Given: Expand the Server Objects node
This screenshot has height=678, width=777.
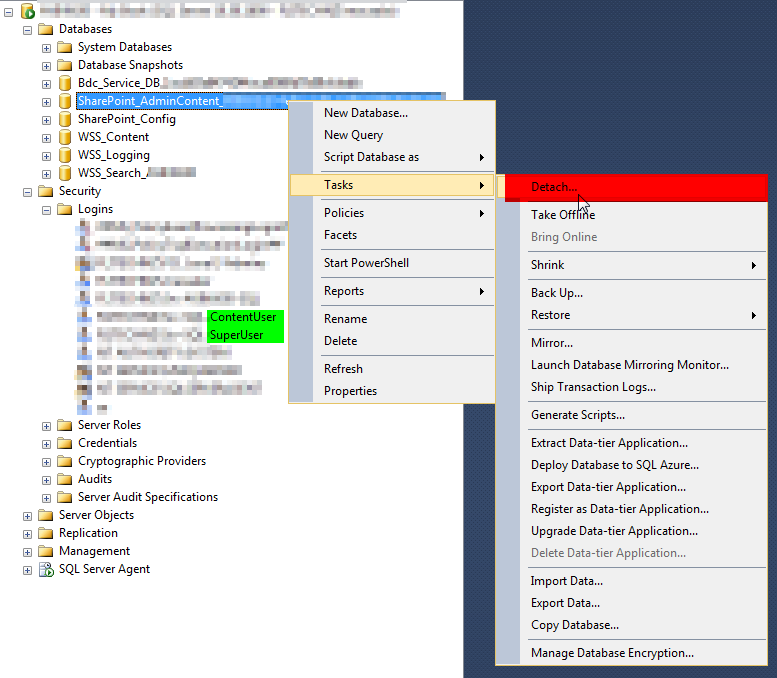Looking at the screenshot, I should click(x=27, y=516).
